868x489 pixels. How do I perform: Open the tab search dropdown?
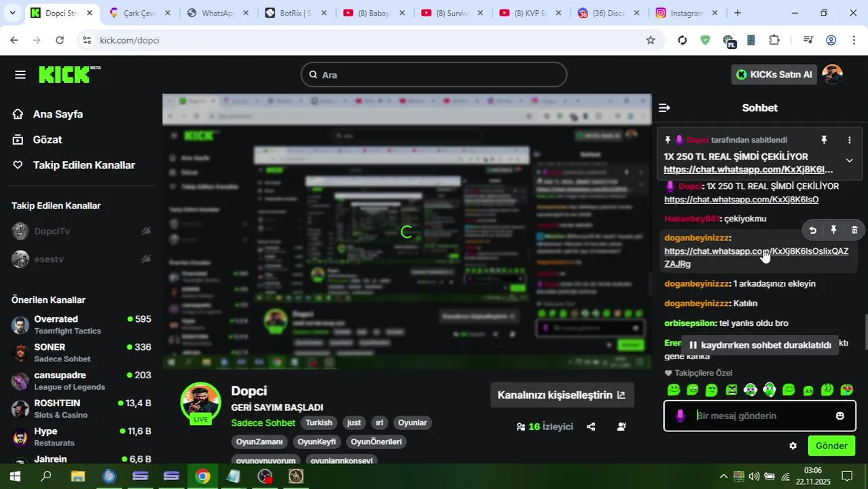click(12, 13)
